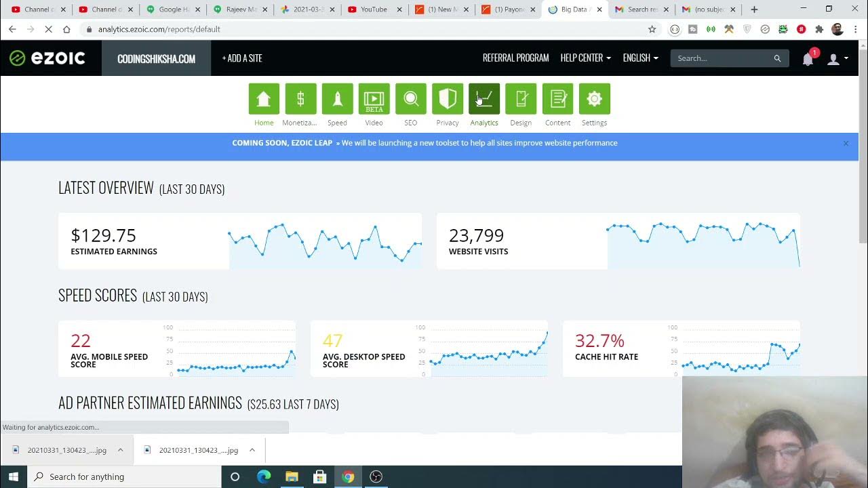
Task: Open the SEO magnifier icon
Action: 410,99
